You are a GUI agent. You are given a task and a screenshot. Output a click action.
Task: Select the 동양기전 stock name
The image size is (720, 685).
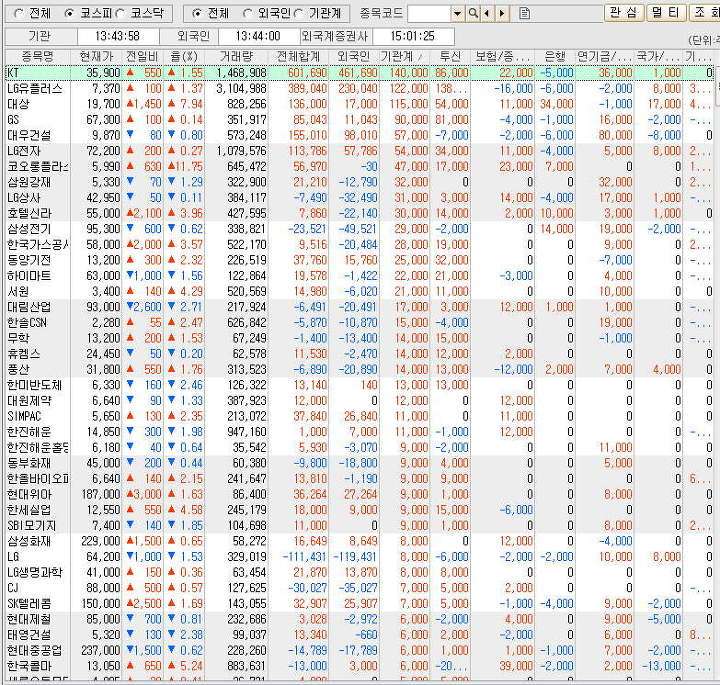29,260
